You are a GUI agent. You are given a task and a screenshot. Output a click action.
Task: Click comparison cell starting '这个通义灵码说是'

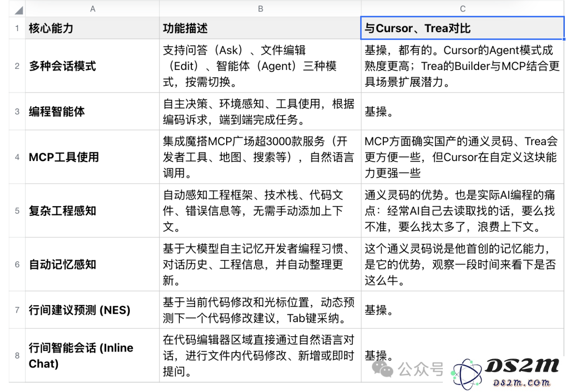(x=462, y=264)
